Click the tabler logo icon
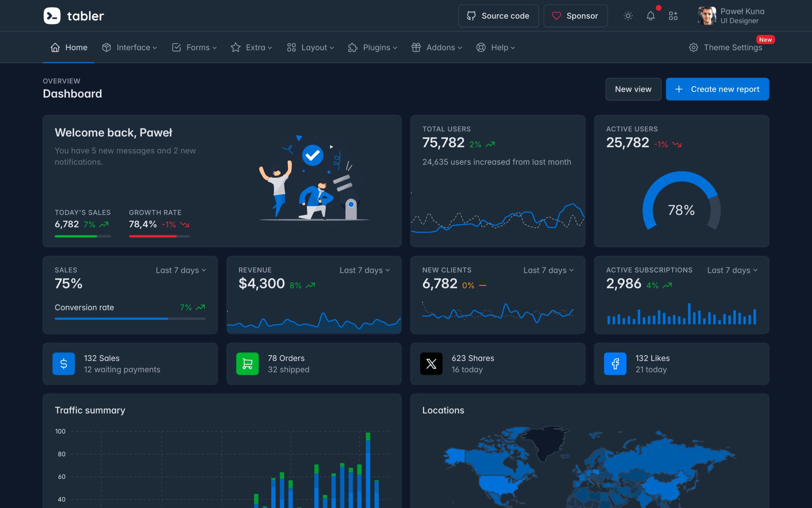Viewport: 812px width, 508px height. click(53, 16)
